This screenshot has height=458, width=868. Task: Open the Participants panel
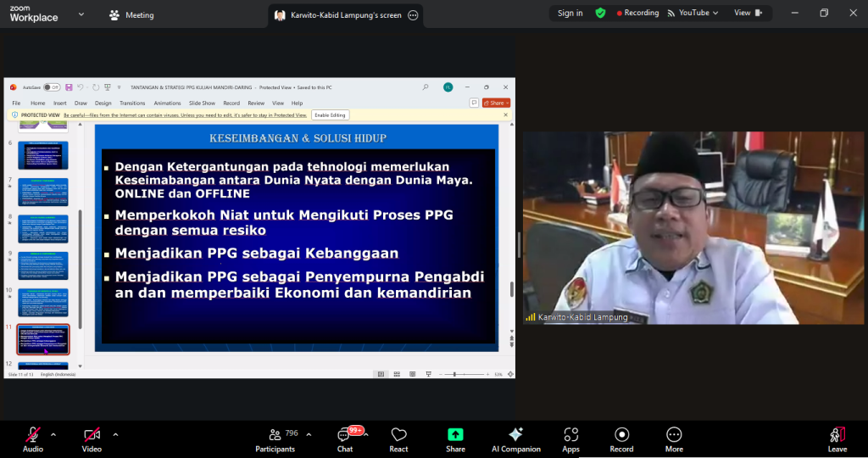pos(275,438)
